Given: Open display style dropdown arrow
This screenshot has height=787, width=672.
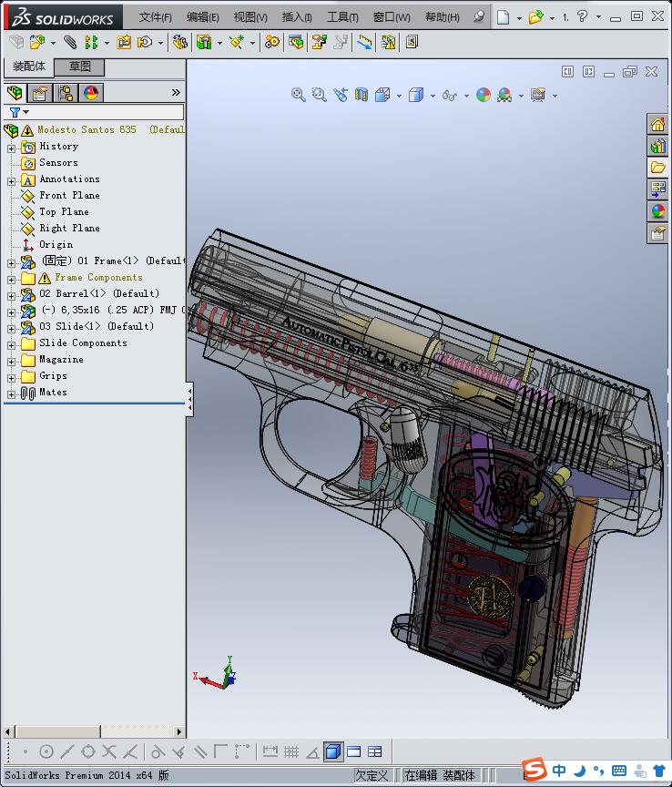Looking at the screenshot, I should [433, 96].
